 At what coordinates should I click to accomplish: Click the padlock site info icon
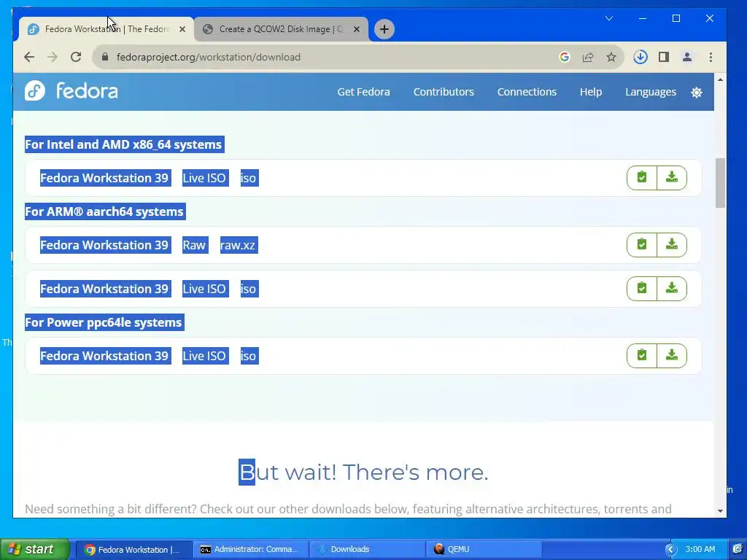[105, 57]
